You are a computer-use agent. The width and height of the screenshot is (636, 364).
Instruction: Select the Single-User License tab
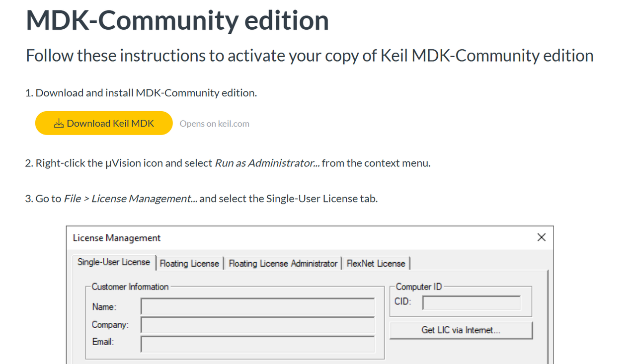tap(114, 262)
